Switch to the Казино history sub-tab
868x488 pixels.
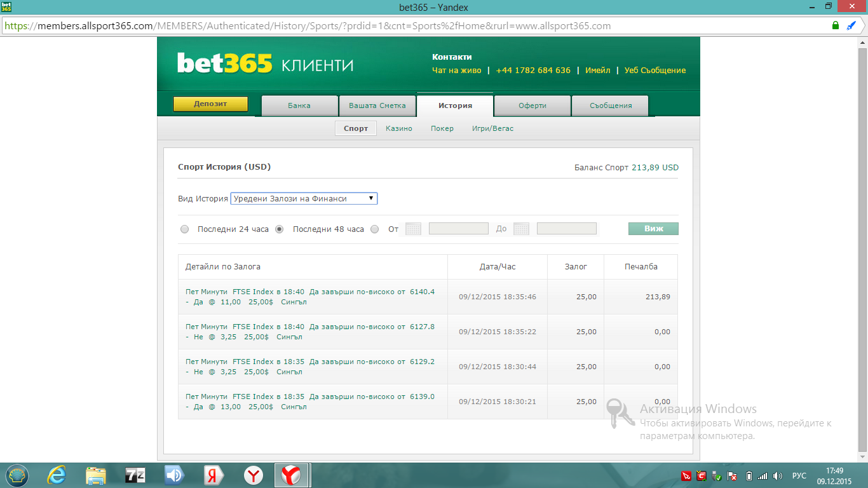coord(399,128)
